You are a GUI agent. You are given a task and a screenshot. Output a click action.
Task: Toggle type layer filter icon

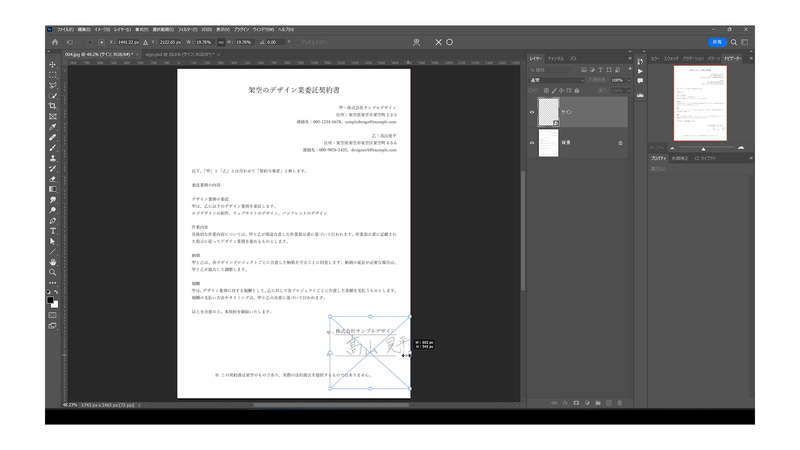(601, 69)
